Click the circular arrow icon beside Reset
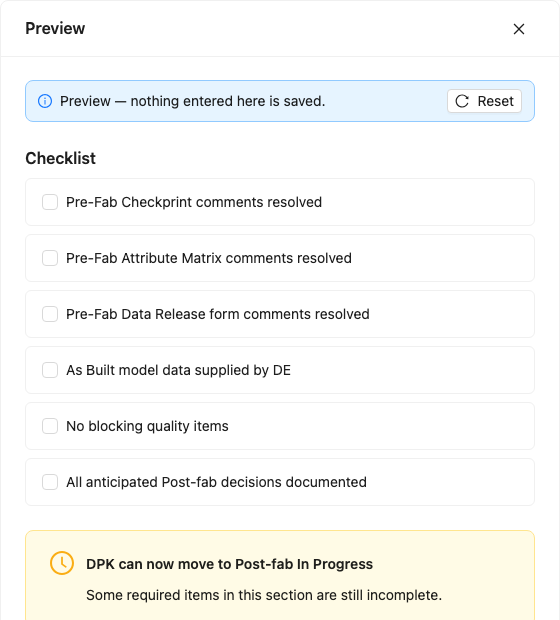 point(462,101)
